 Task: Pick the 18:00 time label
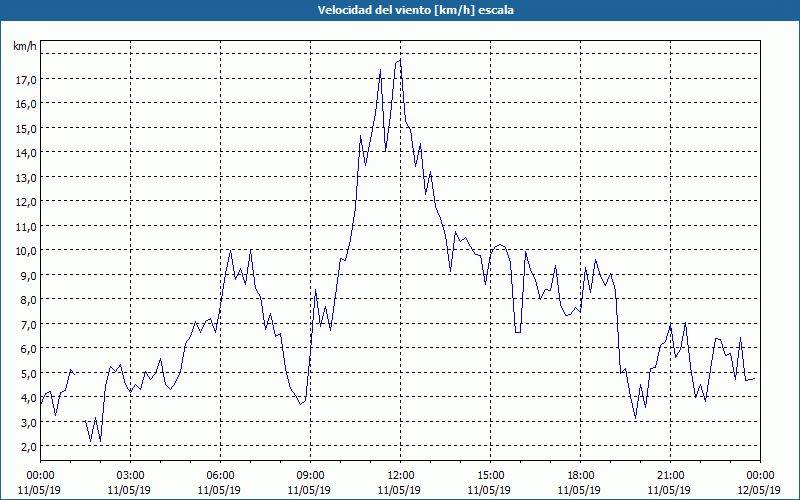[580, 476]
